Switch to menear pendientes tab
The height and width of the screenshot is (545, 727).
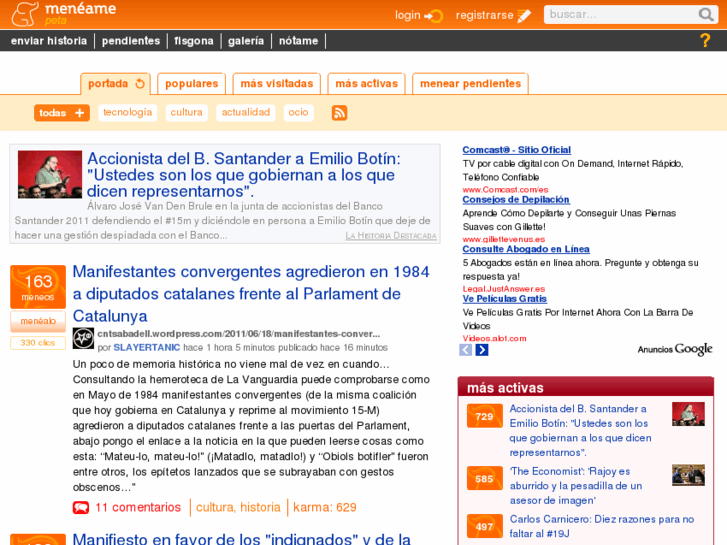(471, 84)
